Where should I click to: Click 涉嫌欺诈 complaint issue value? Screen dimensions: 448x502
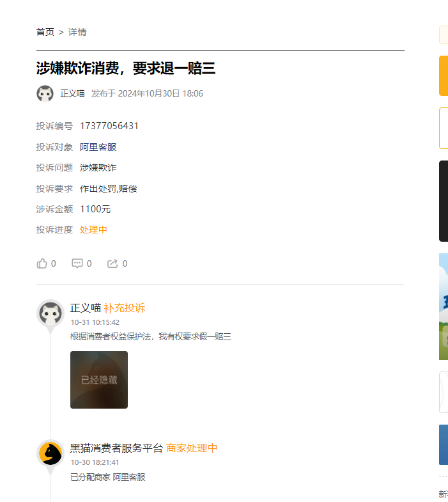tap(98, 168)
